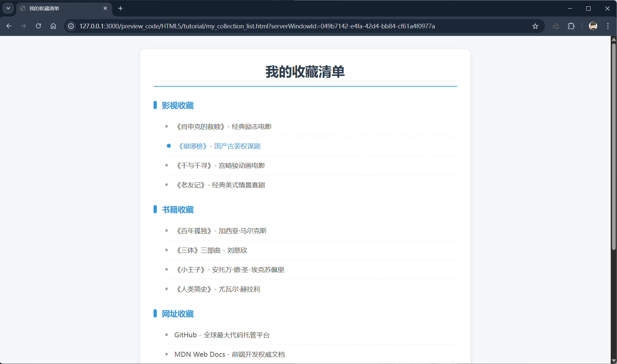Screen dimensions: 617x364
Task: Click the browser back arrow
Action: coord(9,26)
